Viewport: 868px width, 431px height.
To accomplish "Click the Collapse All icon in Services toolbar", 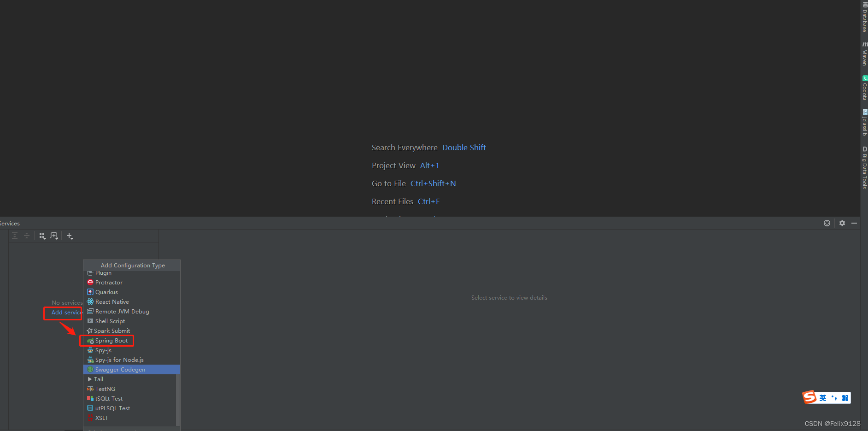I will [x=27, y=236].
